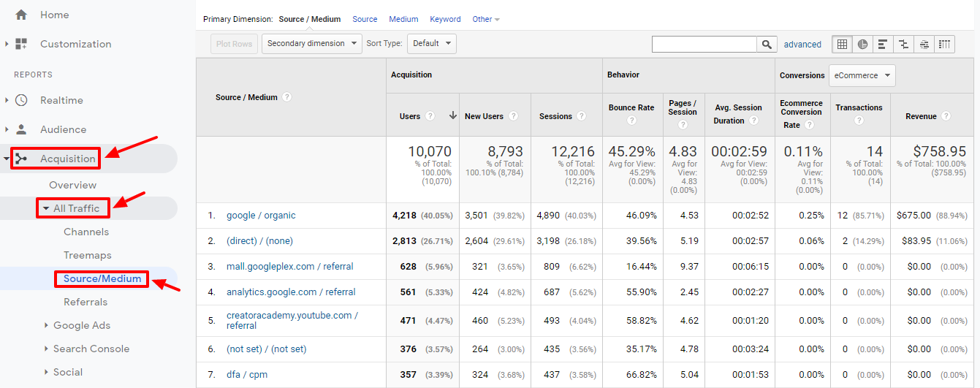Click the advanced filter link
980x388 pixels.
(802, 45)
